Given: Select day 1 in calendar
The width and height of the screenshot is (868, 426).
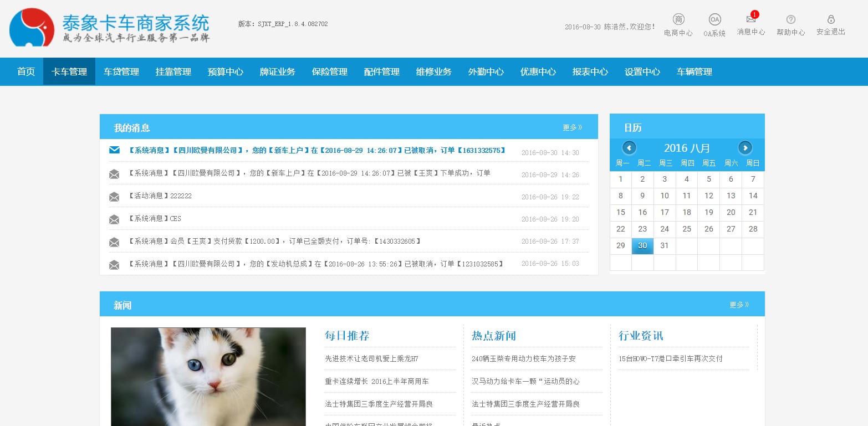Looking at the screenshot, I should pyautogui.click(x=621, y=179).
